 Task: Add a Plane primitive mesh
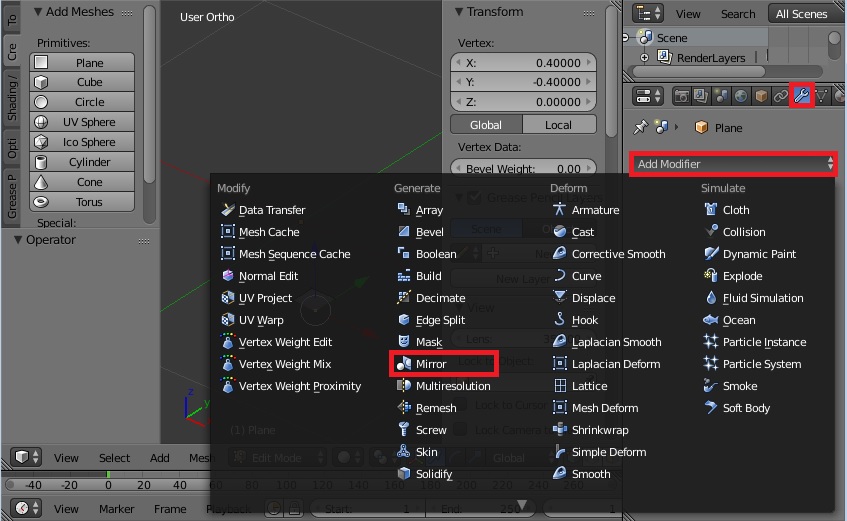pyautogui.click(x=82, y=62)
